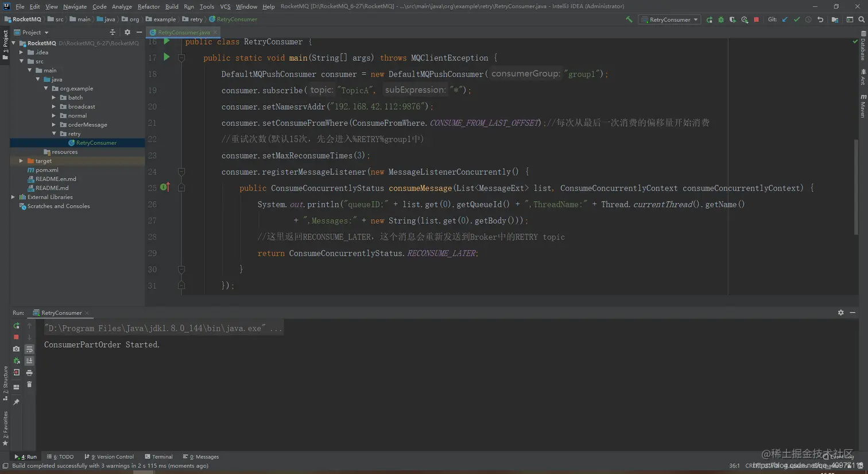Click the Git commit checkmark icon
868x474 pixels.
click(797, 20)
